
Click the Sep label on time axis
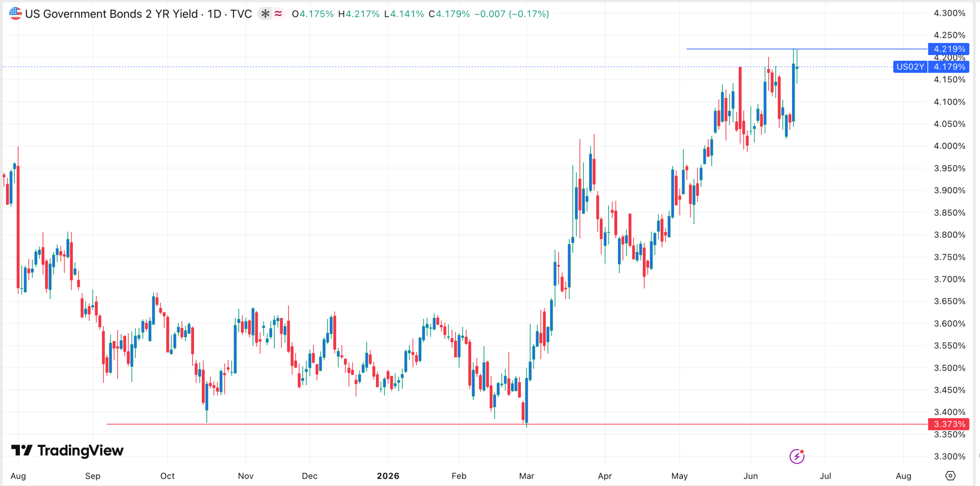[x=93, y=476]
